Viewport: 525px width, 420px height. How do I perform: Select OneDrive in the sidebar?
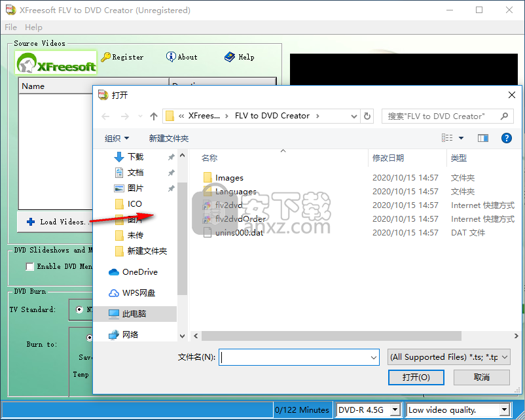[x=139, y=272]
